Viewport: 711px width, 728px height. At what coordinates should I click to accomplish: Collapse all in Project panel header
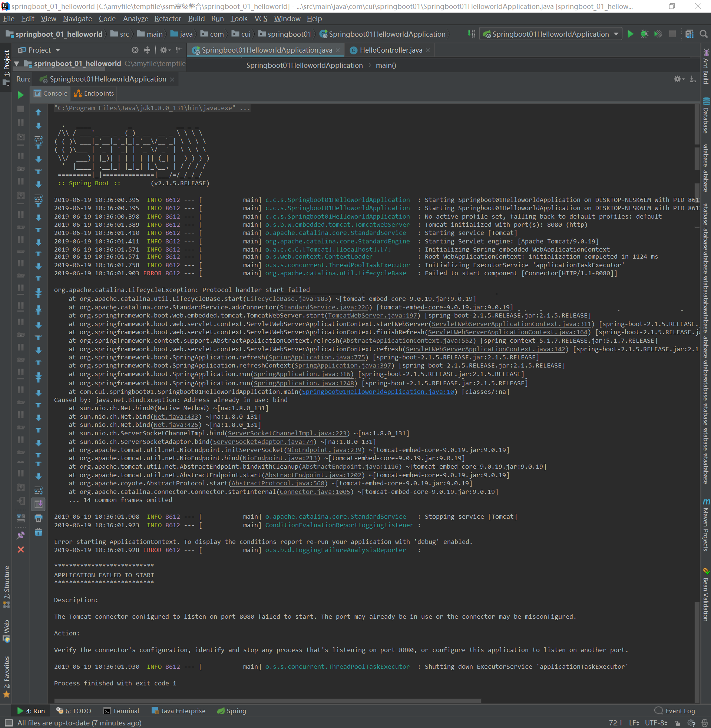tap(147, 50)
